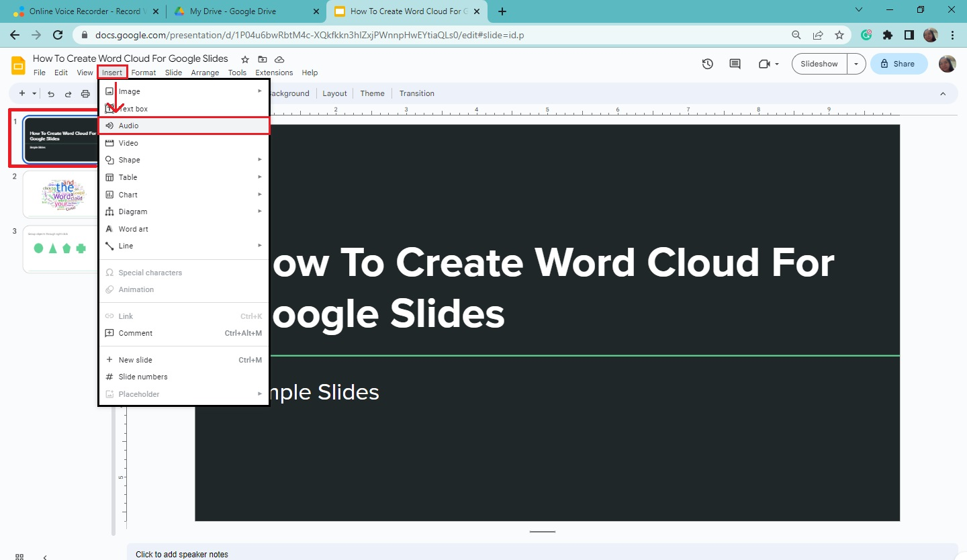The width and height of the screenshot is (967, 560).
Task: Choose Word art menu entry
Action: (184, 229)
